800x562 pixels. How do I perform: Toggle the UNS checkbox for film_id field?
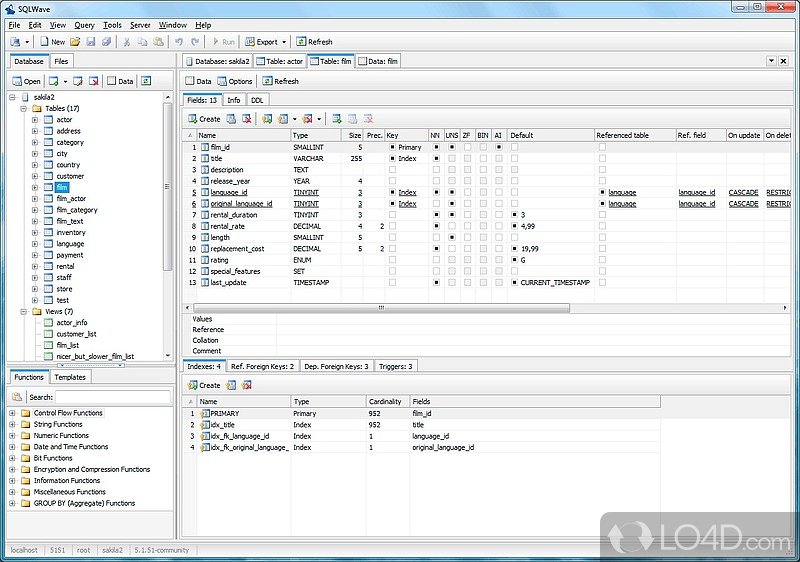(x=452, y=147)
